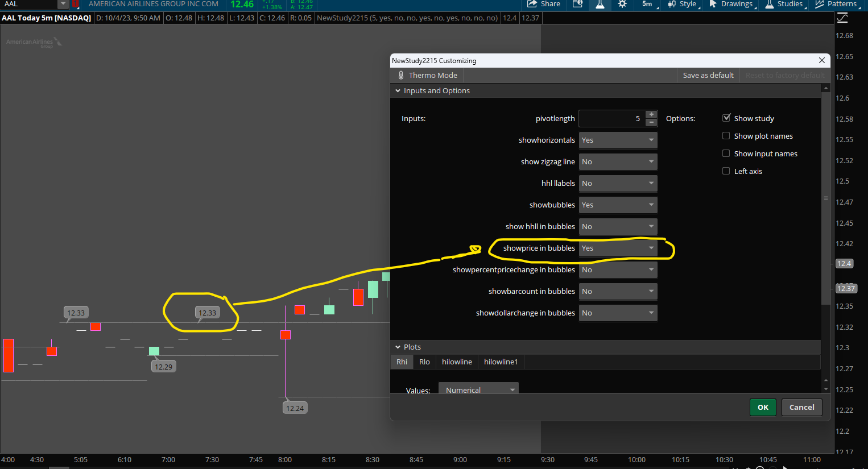868x469 pixels.
Task: Check the Left axis option
Action: pyautogui.click(x=726, y=171)
